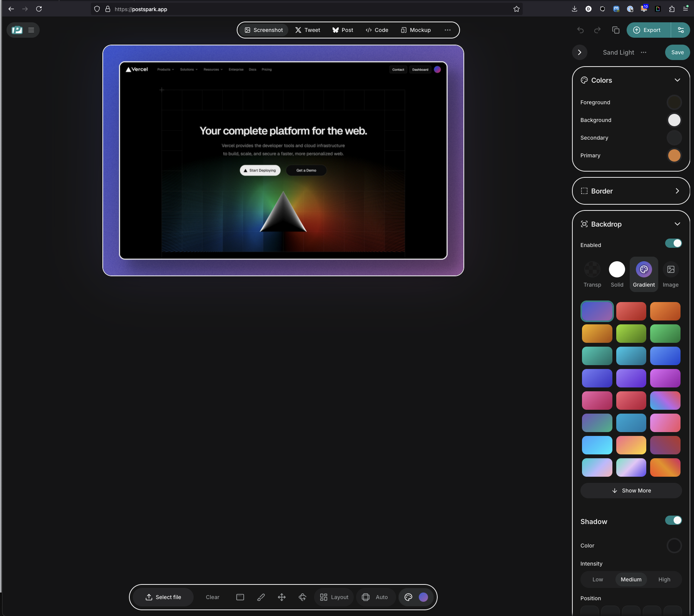Clear the current screenshot
694x616 pixels.
click(x=212, y=597)
